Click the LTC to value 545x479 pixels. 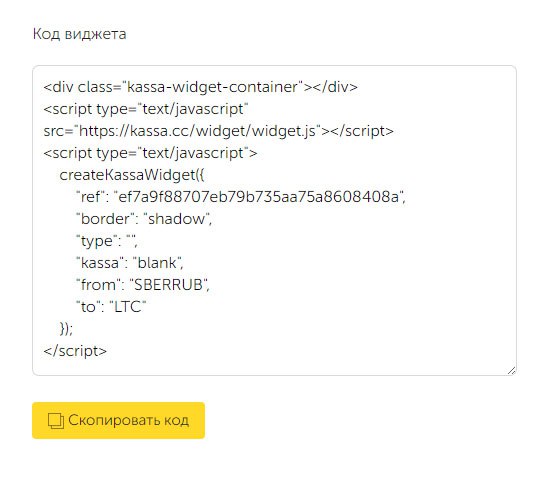click(x=128, y=307)
